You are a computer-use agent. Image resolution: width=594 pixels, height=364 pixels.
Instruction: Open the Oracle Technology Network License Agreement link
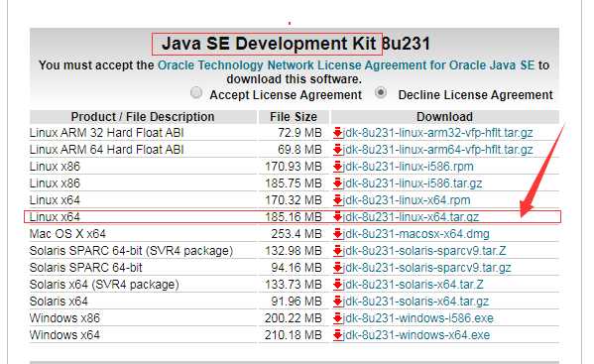click(x=346, y=65)
